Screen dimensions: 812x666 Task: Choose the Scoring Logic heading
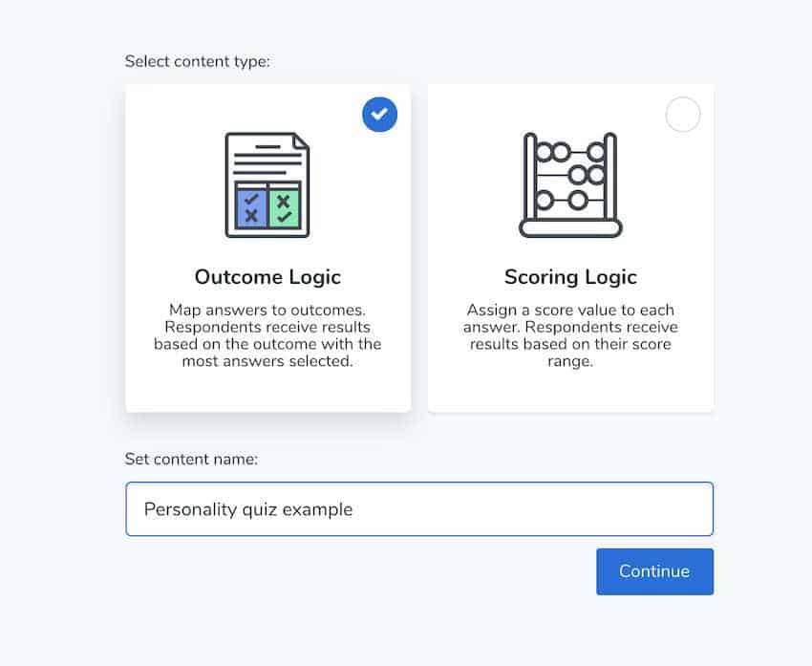570,277
